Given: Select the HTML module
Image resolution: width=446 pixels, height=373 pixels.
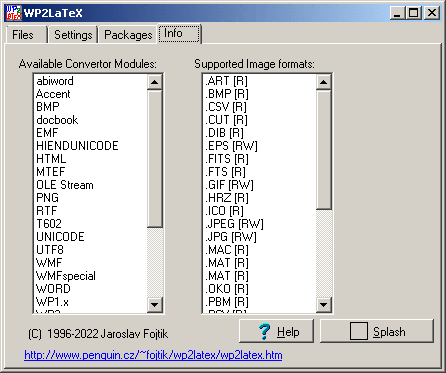Looking at the screenshot, I should (91, 159).
